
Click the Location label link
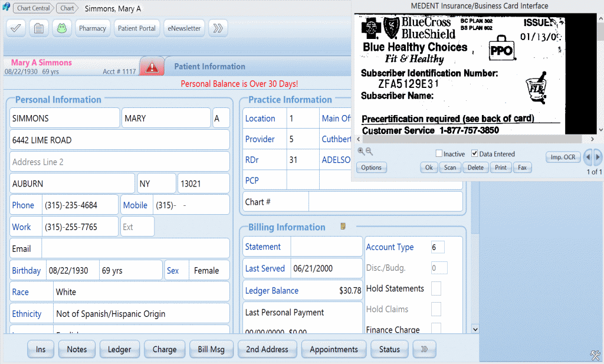point(260,119)
